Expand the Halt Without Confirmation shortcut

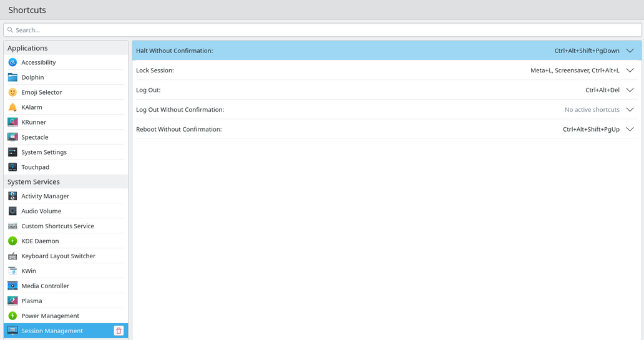(x=630, y=51)
